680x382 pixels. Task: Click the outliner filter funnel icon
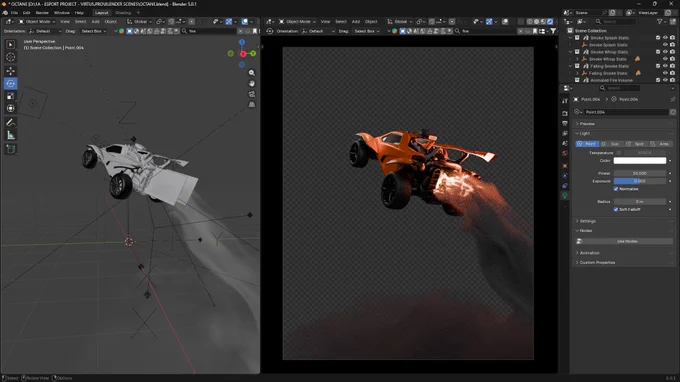click(660, 21)
